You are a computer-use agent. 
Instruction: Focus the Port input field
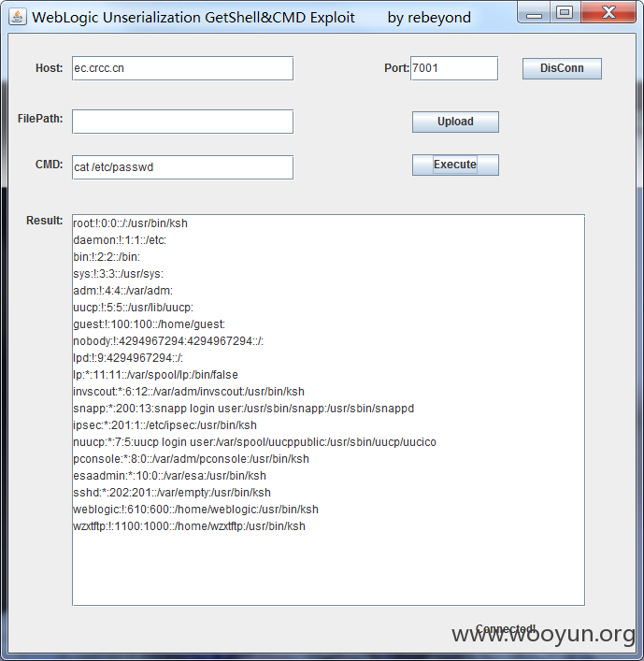click(454, 68)
